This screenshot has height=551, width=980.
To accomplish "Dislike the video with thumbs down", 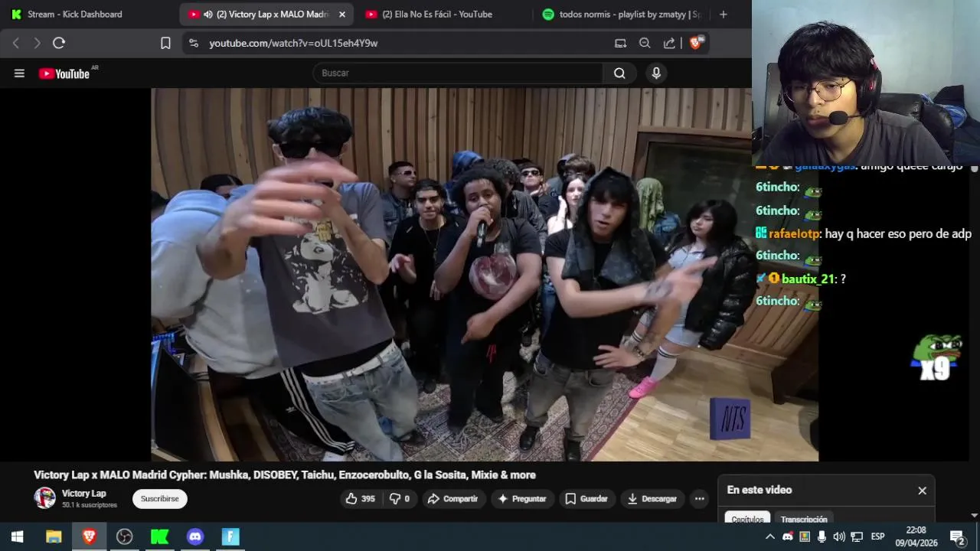I will [399, 499].
